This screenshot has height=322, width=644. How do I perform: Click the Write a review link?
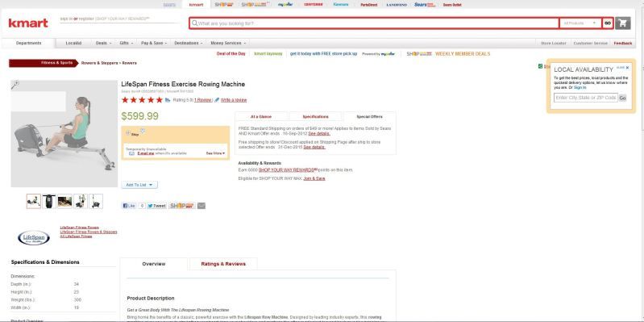tap(234, 100)
